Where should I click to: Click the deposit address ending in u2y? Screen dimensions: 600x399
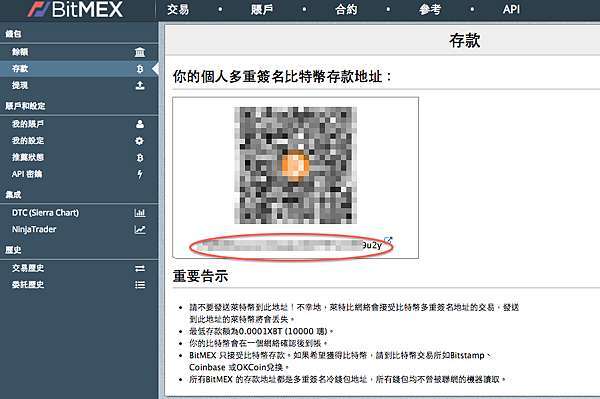pyautogui.click(x=290, y=246)
